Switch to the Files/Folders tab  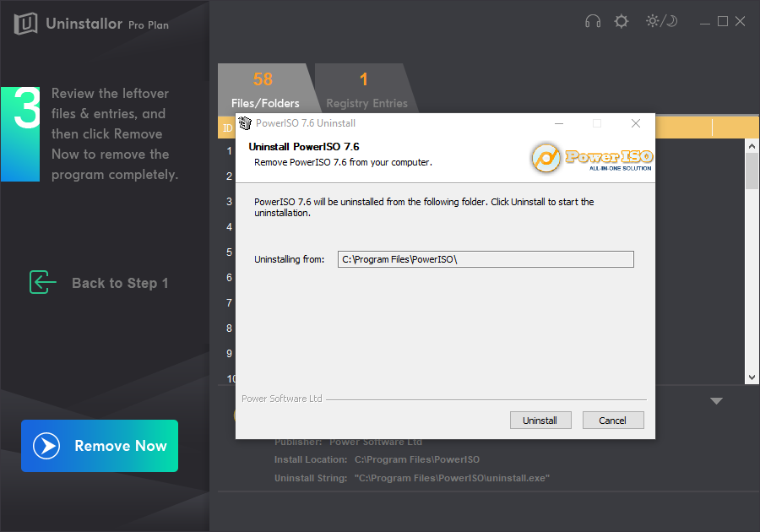coord(265,90)
